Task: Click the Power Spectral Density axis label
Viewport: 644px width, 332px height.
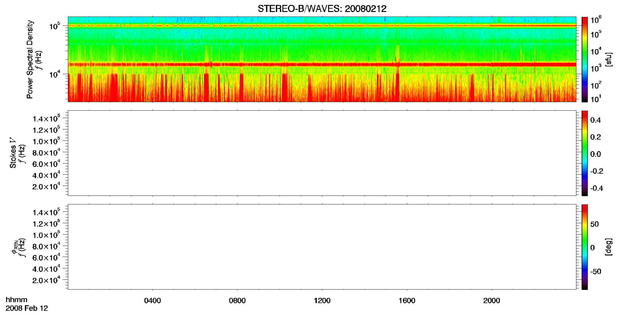Action: coord(30,59)
